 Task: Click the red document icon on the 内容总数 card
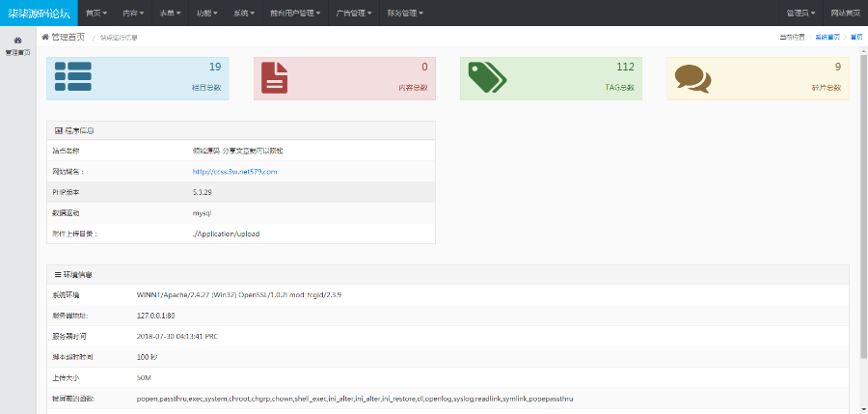click(x=275, y=77)
